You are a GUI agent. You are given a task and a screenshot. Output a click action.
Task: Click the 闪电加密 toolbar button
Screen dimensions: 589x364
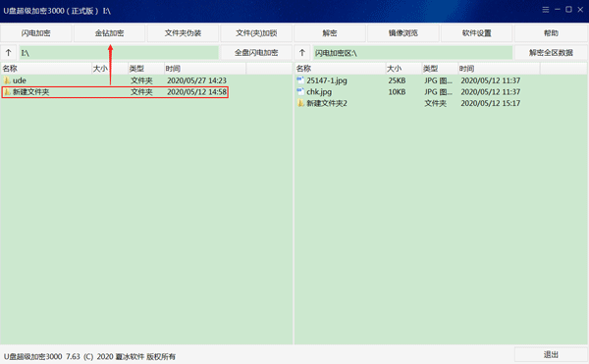pos(36,33)
